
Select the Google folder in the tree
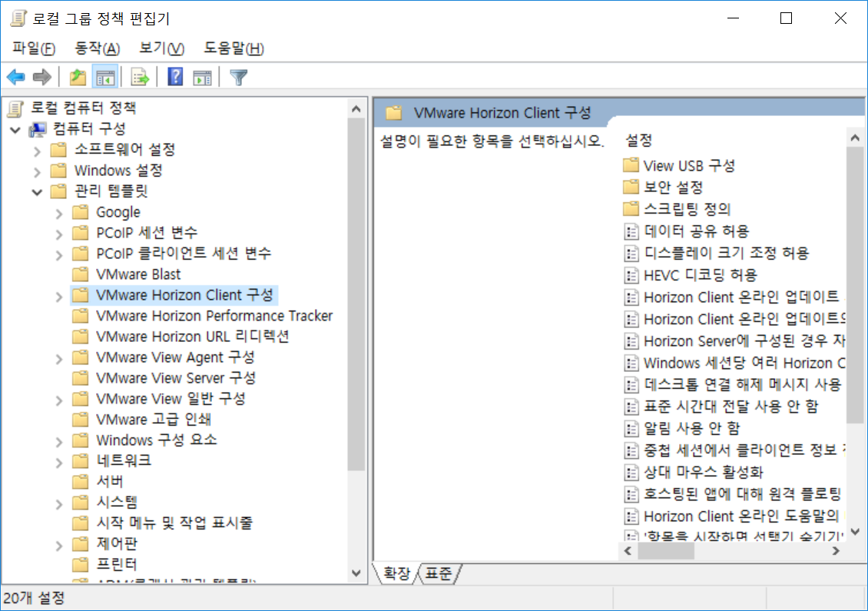[x=106, y=212]
